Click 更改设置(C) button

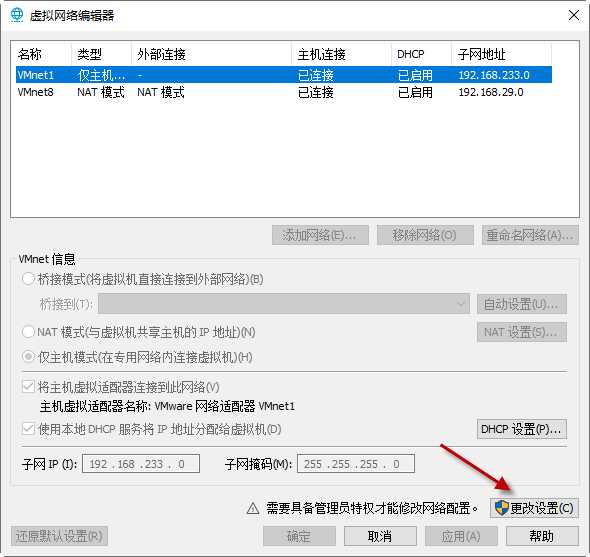[x=534, y=508]
